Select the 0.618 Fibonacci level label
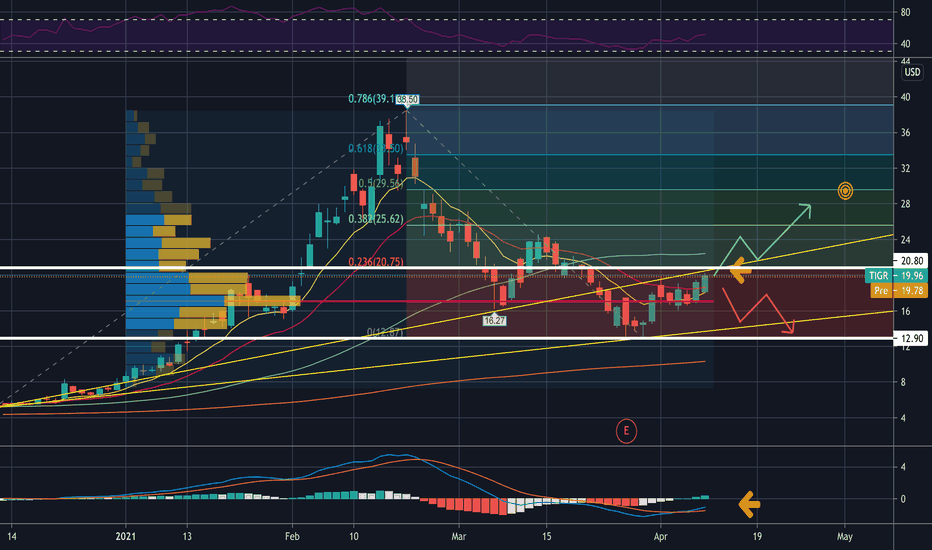This screenshot has height=550, width=932. pos(376,149)
